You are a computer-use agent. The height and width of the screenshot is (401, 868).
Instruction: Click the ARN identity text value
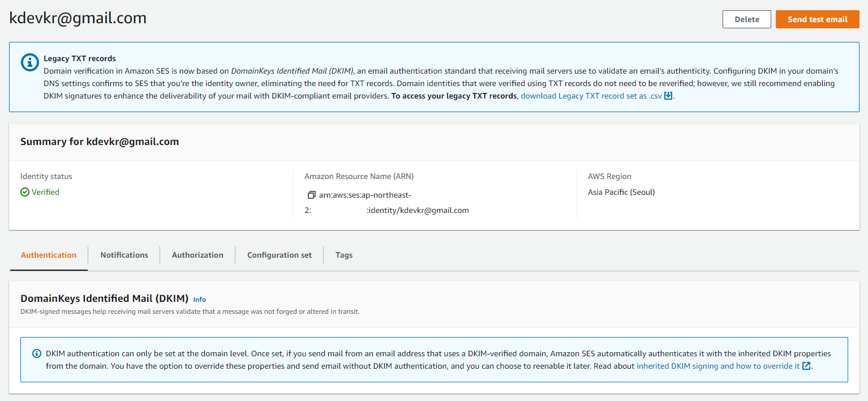[418, 211]
